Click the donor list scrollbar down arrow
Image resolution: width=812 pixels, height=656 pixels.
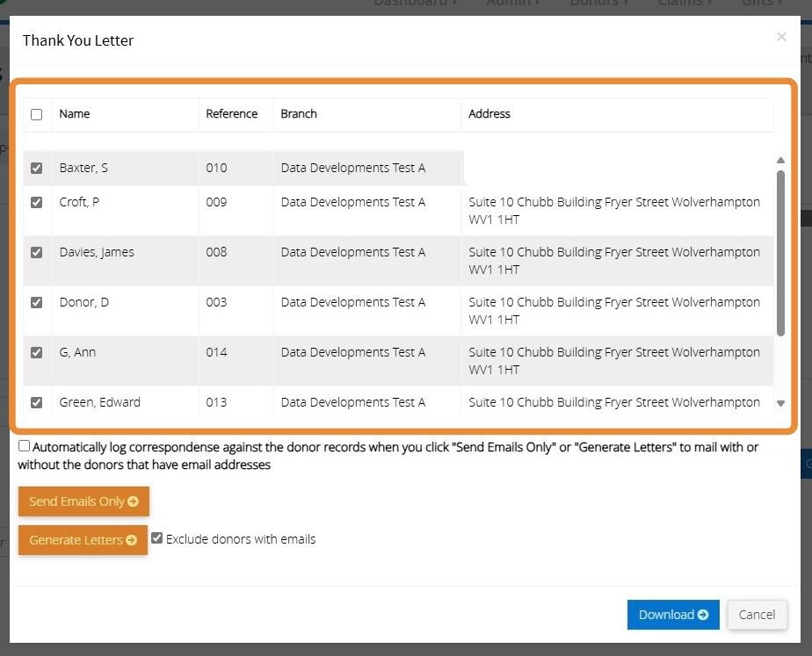pyautogui.click(x=781, y=404)
